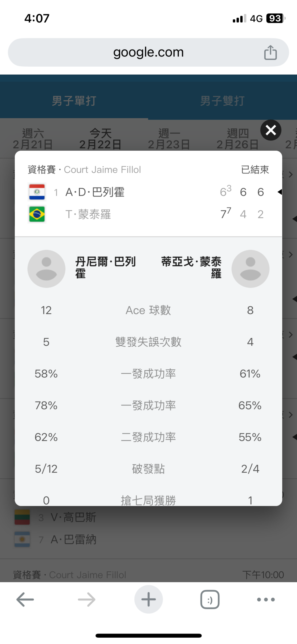Go back with browser back arrow
The image size is (297, 644).
pos(25,599)
